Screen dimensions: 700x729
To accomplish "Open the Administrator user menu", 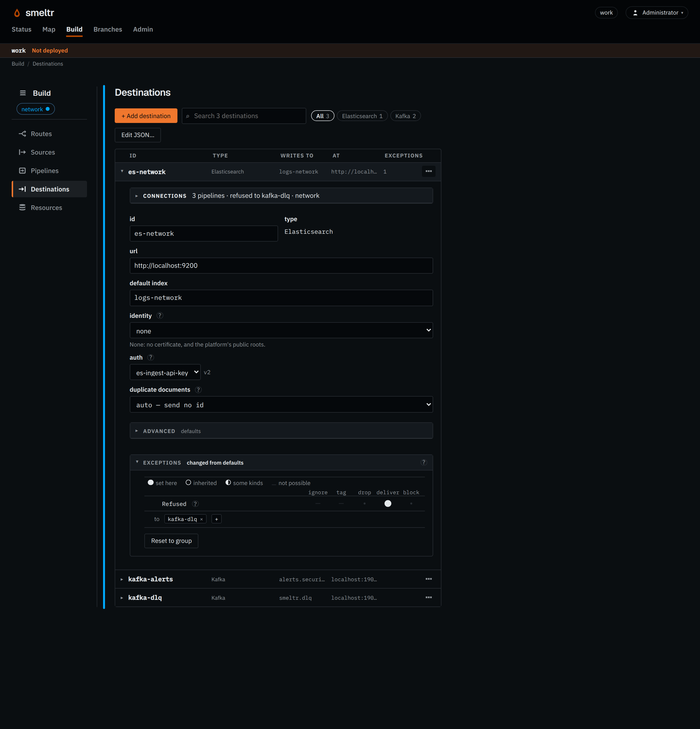I will (x=657, y=13).
